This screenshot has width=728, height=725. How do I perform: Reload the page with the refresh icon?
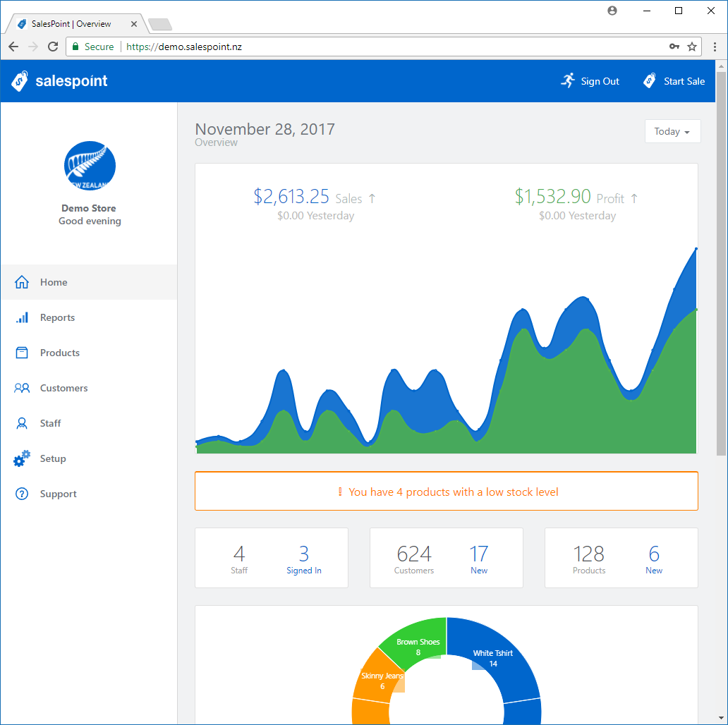(x=53, y=47)
